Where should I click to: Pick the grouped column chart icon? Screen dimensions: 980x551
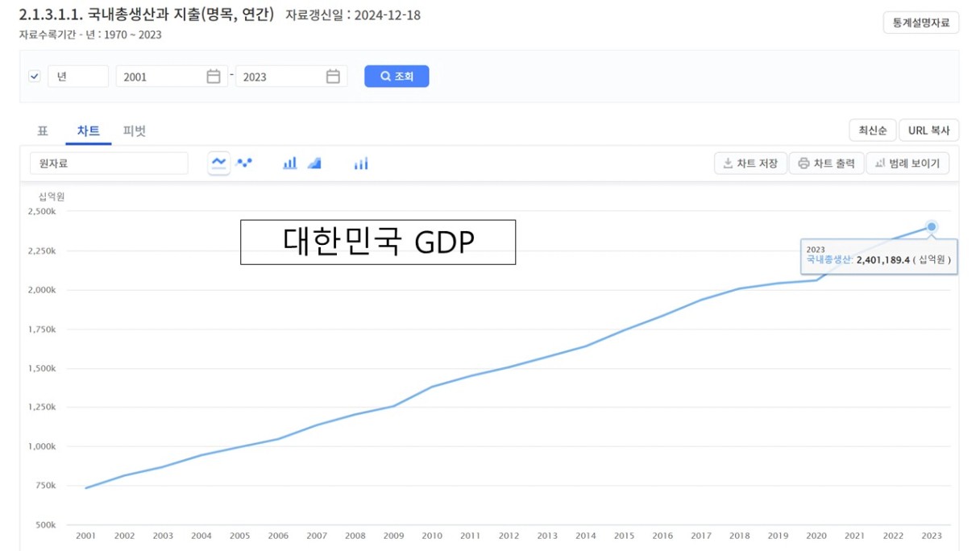[x=360, y=164]
